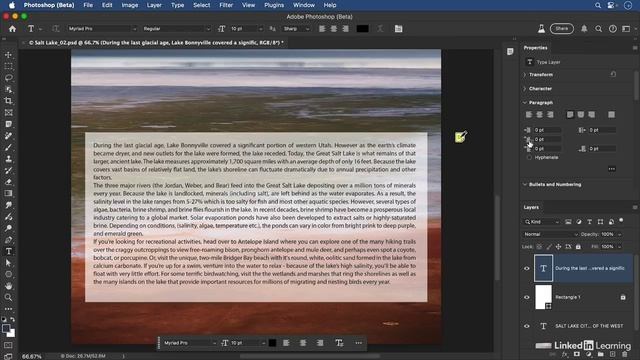Screen dimensions: 640x360
Task: Open anti-aliasing dropdown Sharp
Action: [296, 29]
